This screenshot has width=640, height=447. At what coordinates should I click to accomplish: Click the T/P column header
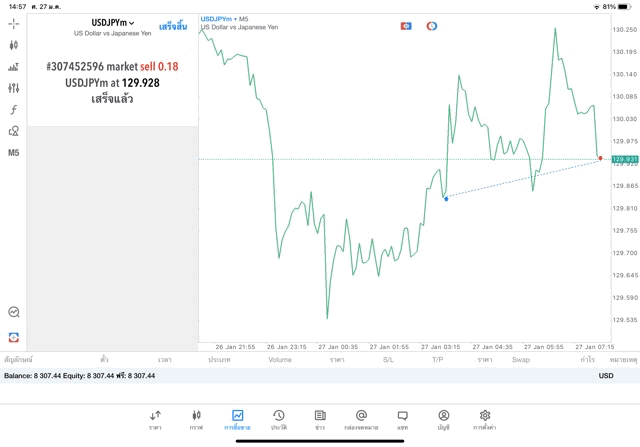[438, 360]
